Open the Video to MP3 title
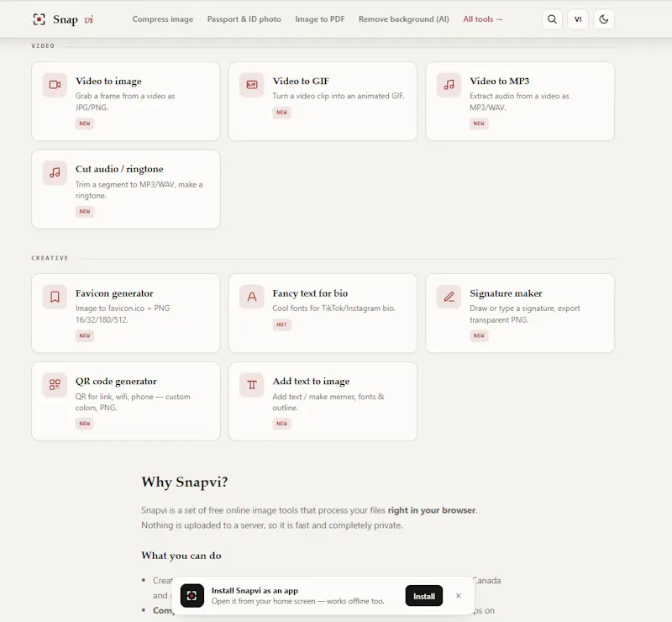This screenshot has height=622, width=672. 499,81
